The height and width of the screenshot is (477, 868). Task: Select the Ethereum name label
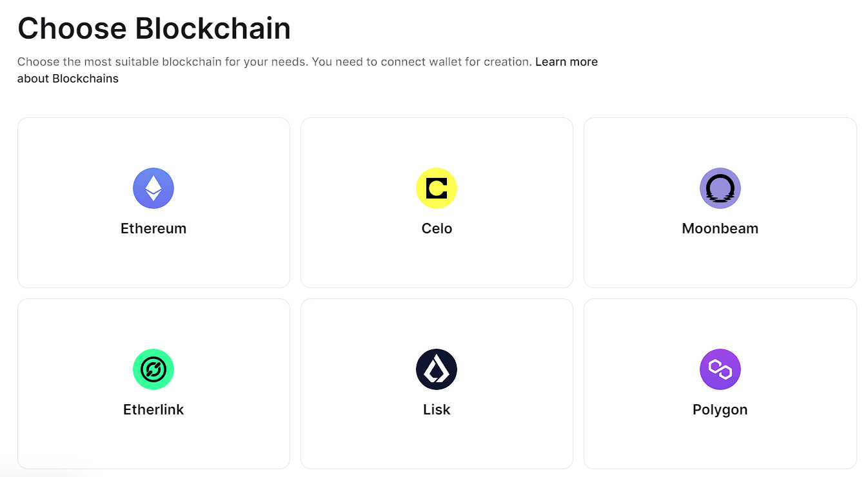153,228
